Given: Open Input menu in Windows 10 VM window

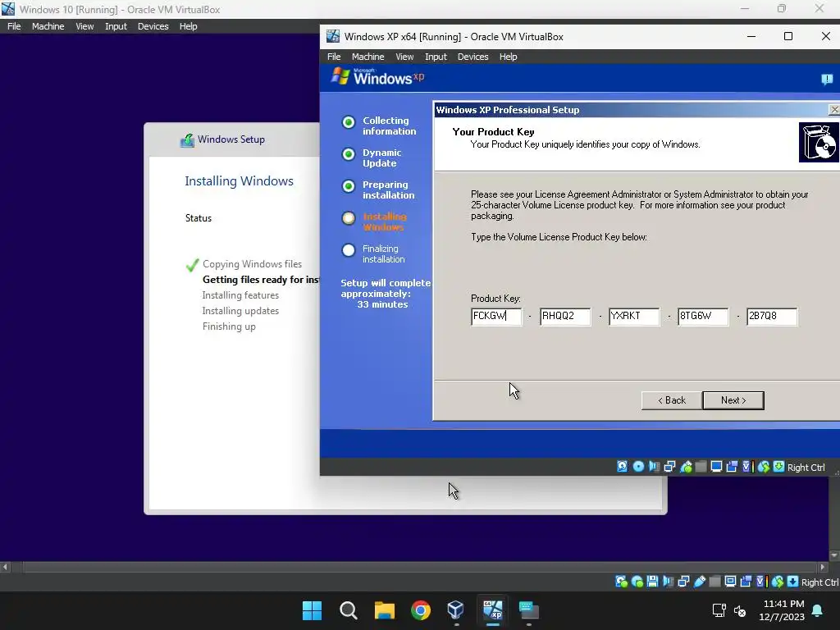Looking at the screenshot, I should [x=116, y=26].
